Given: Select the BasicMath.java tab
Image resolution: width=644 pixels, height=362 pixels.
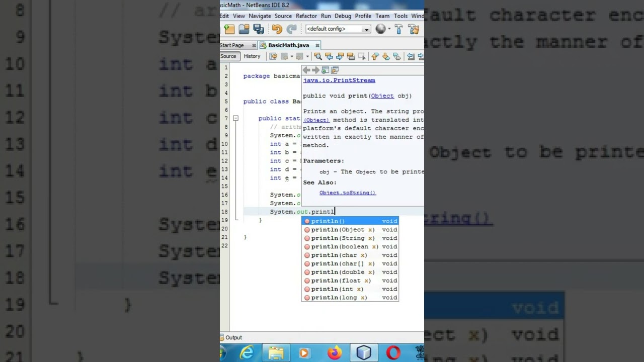Looking at the screenshot, I should click(x=288, y=45).
